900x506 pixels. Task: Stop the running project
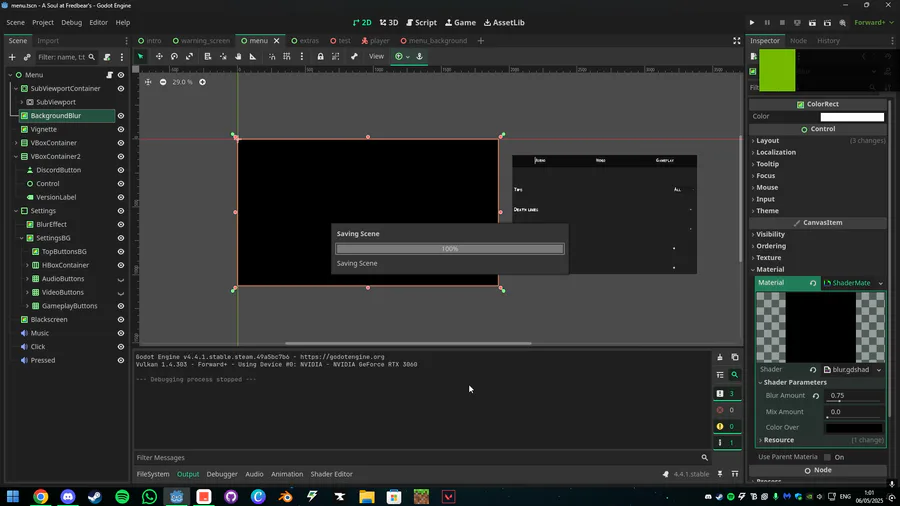point(782,22)
